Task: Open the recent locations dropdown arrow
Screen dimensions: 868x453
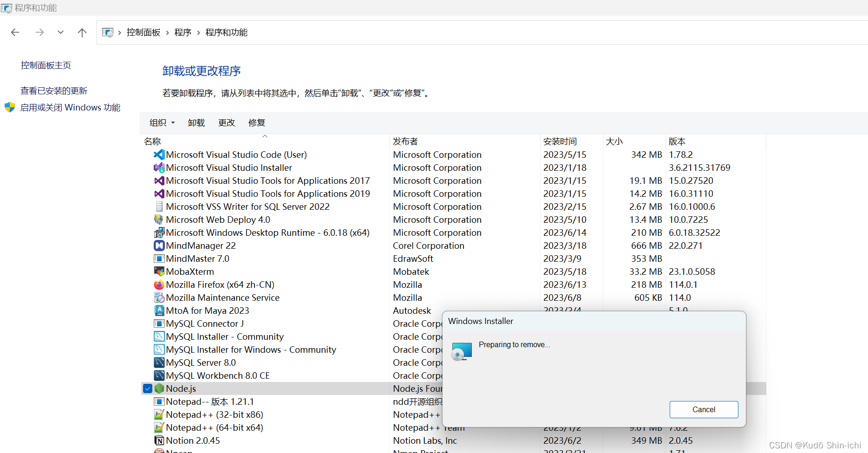Action: (60, 32)
